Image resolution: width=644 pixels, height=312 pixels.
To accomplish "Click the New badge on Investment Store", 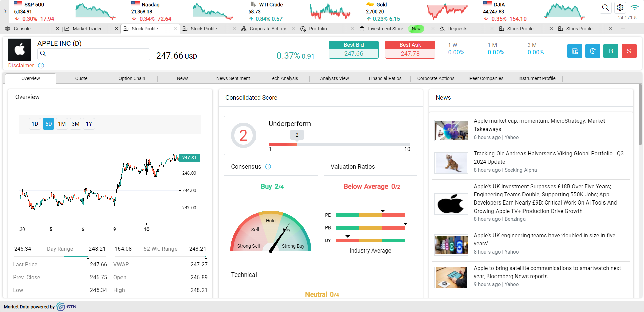I will (x=416, y=29).
